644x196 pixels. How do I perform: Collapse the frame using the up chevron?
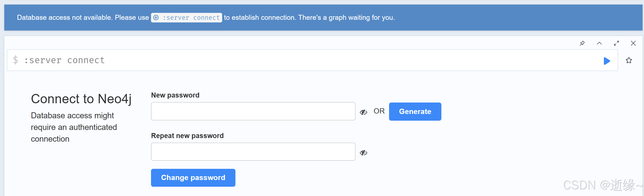click(599, 43)
